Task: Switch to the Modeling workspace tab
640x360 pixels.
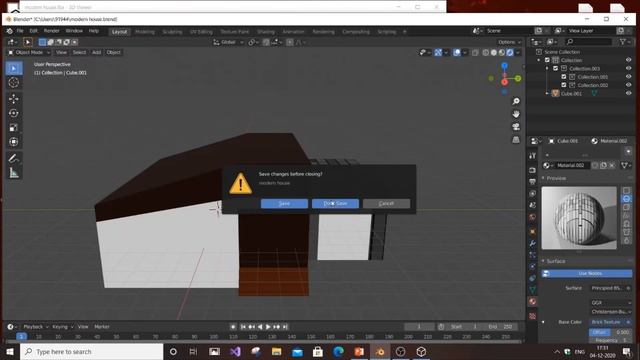Action: [144, 31]
